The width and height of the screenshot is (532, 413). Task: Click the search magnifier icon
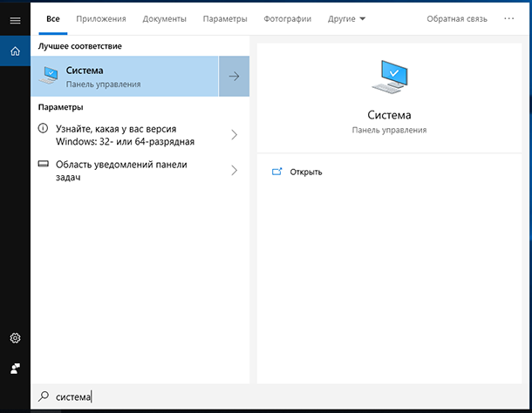44,397
